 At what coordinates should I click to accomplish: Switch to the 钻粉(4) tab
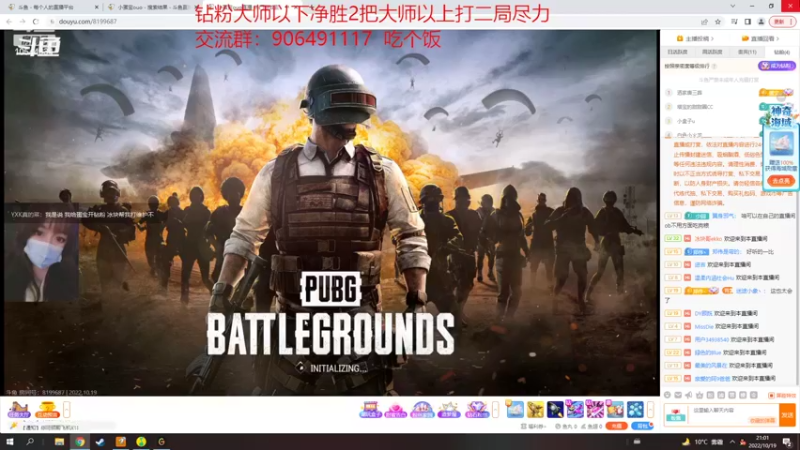[x=781, y=52]
